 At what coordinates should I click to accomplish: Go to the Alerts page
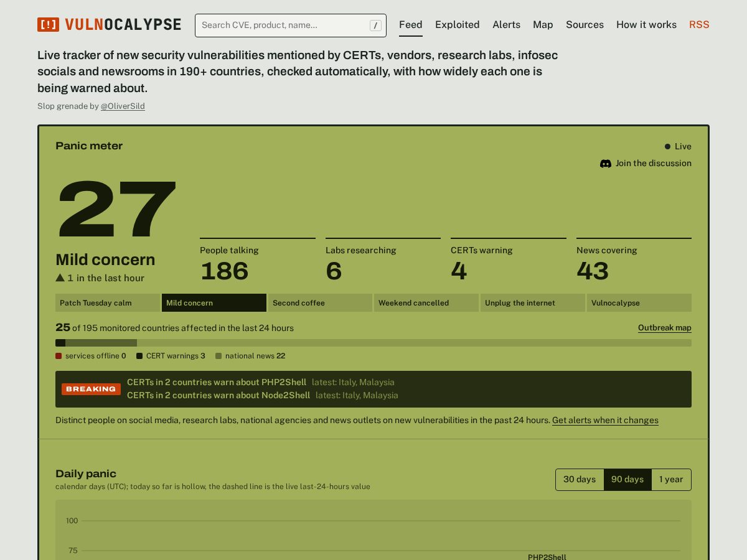pyautogui.click(x=506, y=25)
